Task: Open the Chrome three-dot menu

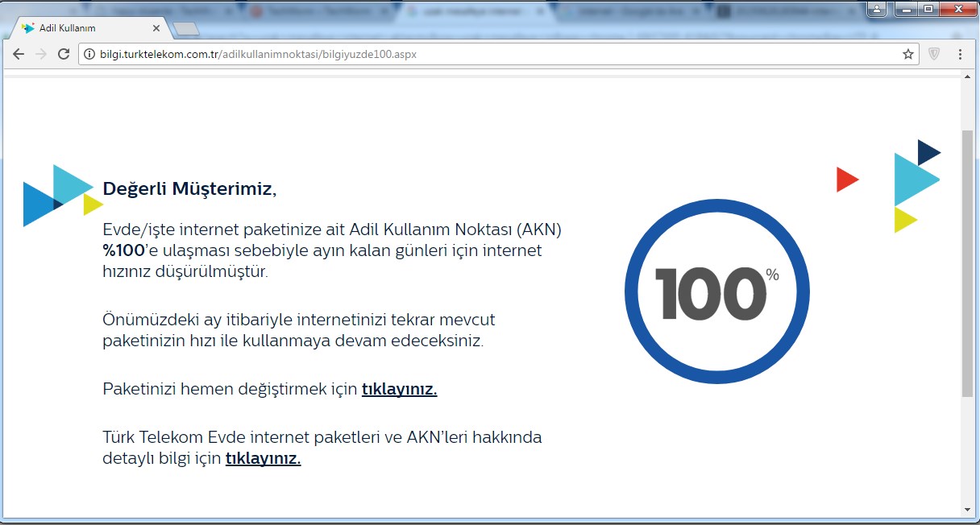Action: pos(960,54)
